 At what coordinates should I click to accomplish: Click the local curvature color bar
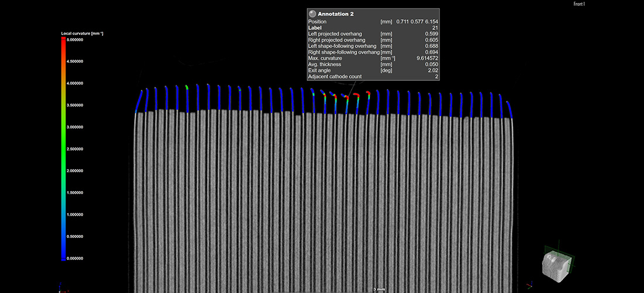(x=63, y=149)
